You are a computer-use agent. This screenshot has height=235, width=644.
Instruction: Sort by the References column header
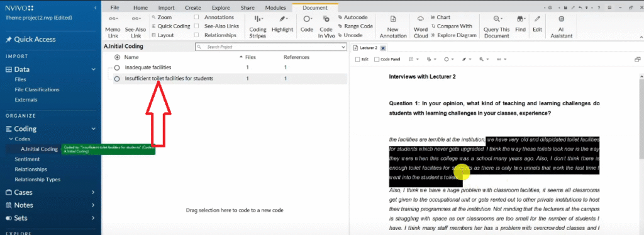(x=296, y=57)
